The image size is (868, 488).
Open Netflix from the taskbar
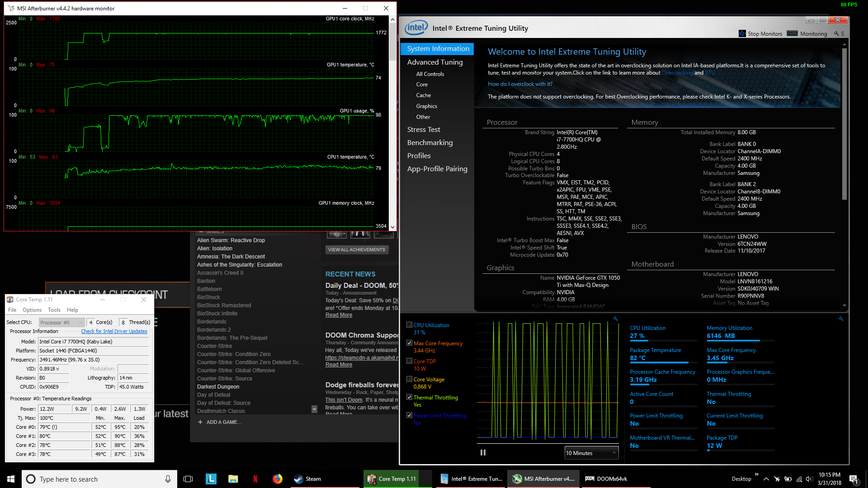tap(255, 479)
